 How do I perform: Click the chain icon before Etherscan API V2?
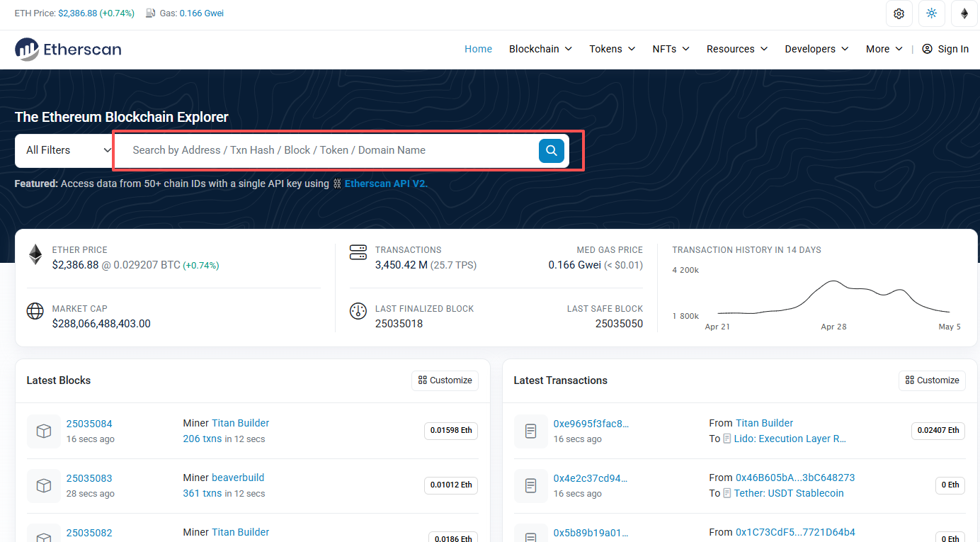[x=337, y=184]
